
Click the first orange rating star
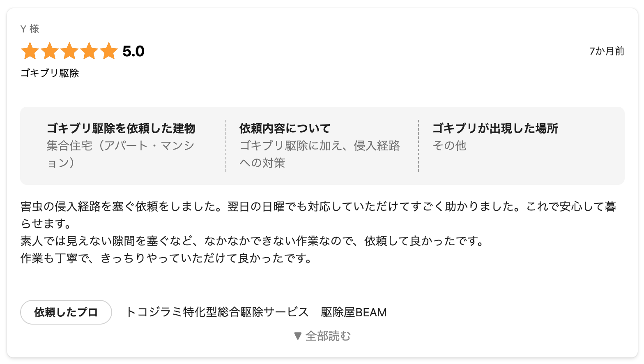[30, 51]
